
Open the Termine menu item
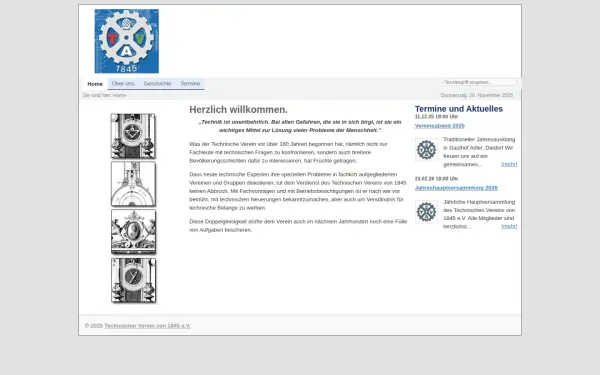(190, 83)
